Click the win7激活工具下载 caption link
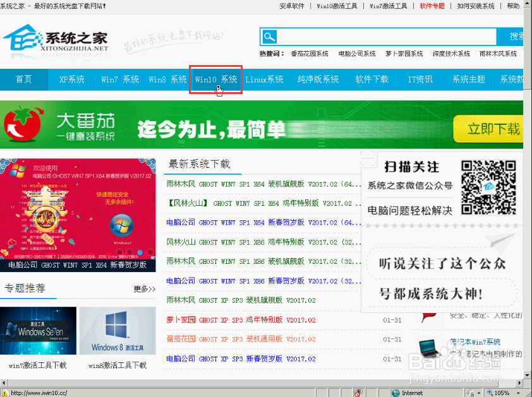The image size is (532, 397). pos(38,365)
